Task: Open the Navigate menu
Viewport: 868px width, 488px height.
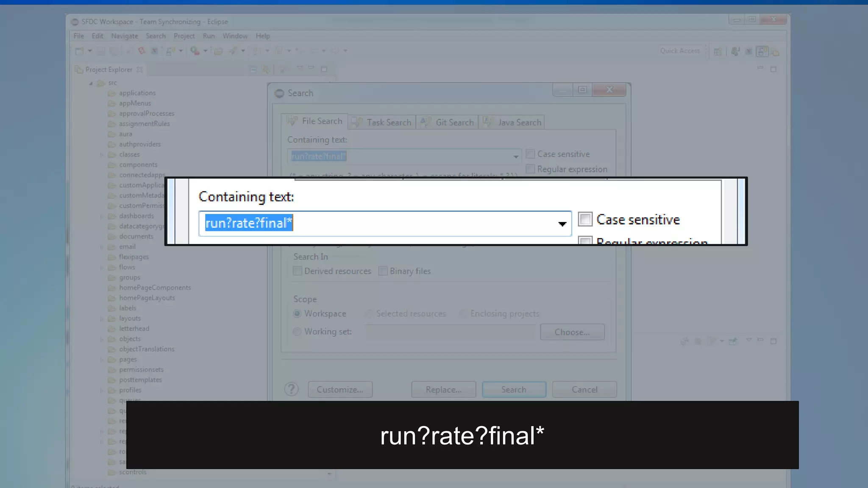Action: pyautogui.click(x=125, y=36)
